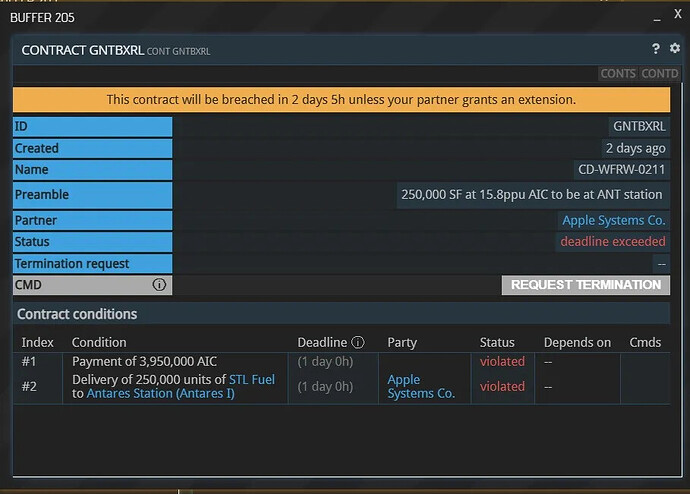Open STL Fuel material link
Screen dimensions: 690x494
coord(252,379)
